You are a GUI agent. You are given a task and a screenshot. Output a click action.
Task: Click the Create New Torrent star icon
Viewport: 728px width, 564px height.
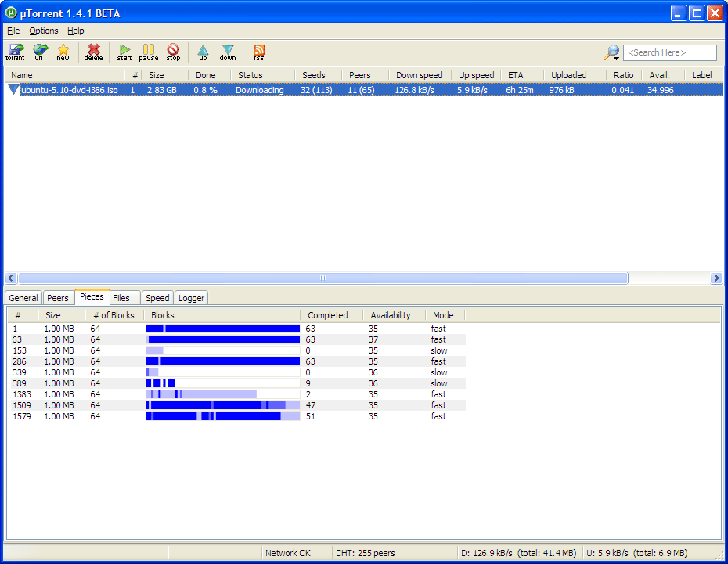(x=63, y=52)
